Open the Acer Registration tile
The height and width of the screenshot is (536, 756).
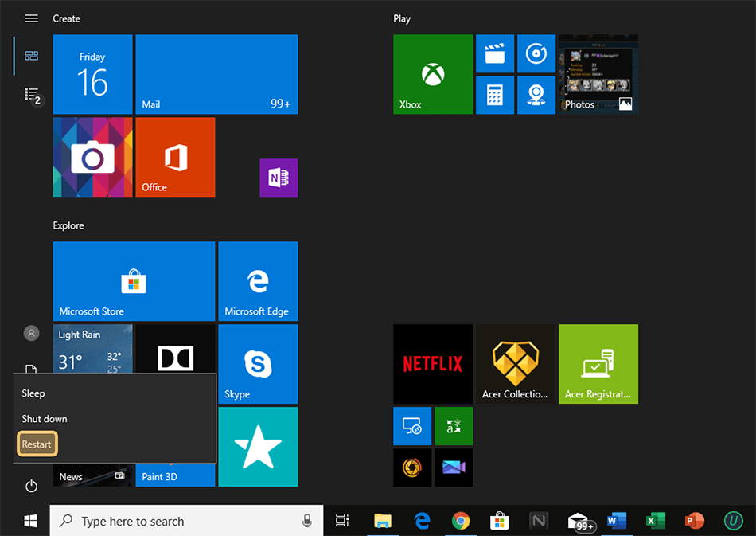(x=598, y=364)
